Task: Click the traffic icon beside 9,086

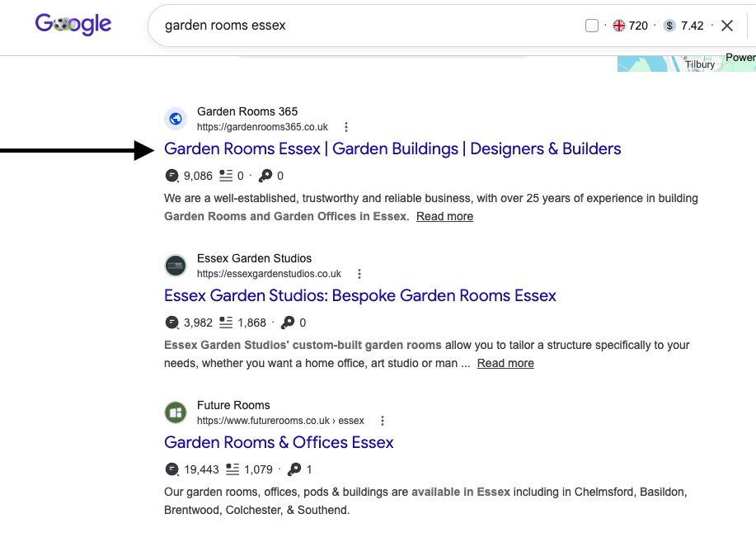Action: (171, 176)
